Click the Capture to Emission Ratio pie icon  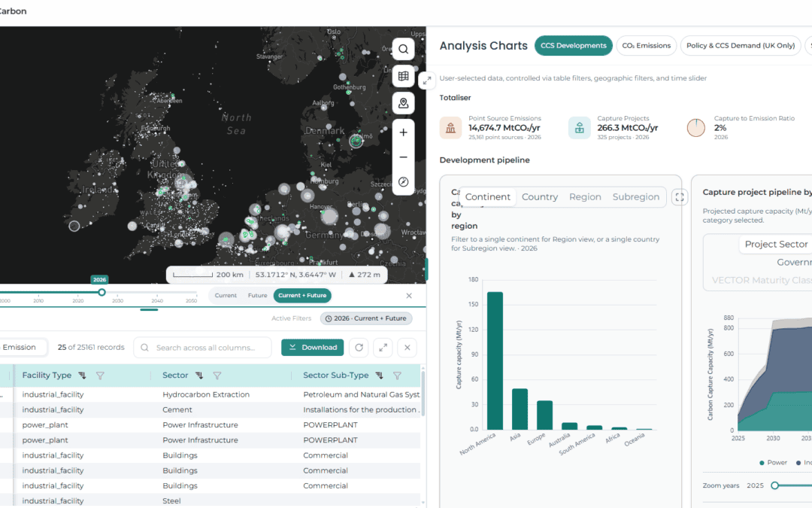point(696,127)
